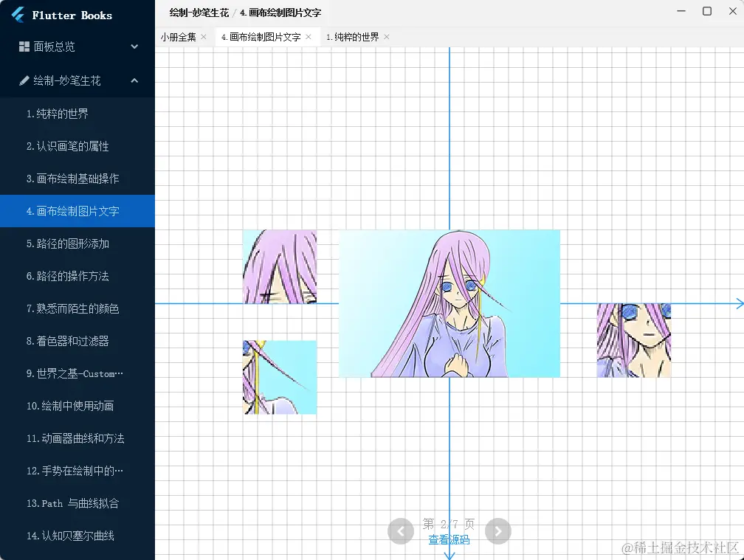Select 4.画布绘制图片文字 sidebar item
The image size is (744, 560).
coord(77,211)
